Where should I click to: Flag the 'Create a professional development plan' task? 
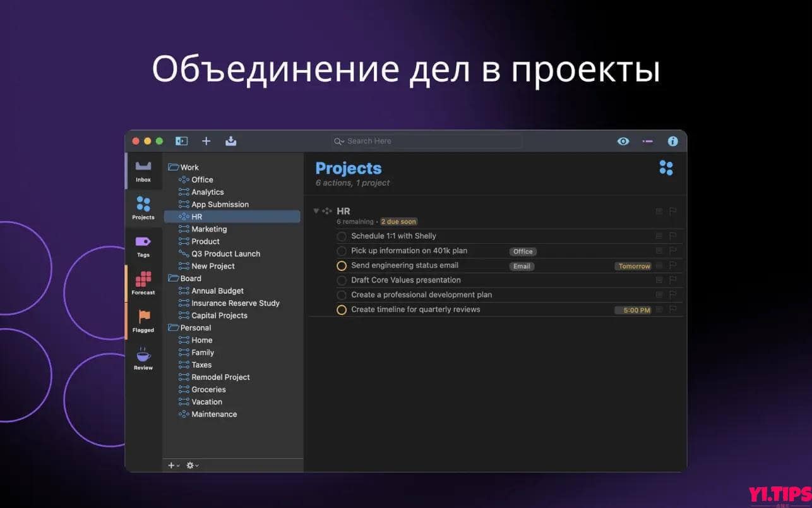click(674, 294)
